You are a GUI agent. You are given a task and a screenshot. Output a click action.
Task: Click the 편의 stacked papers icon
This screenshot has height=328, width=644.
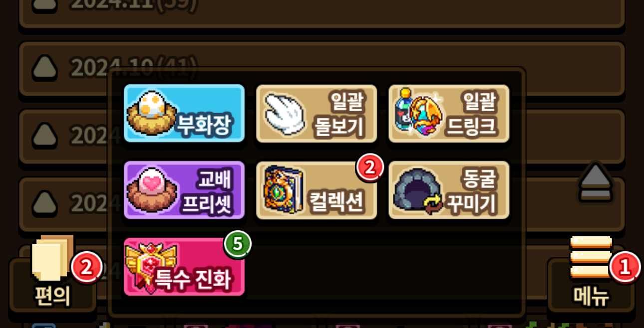click(x=53, y=257)
